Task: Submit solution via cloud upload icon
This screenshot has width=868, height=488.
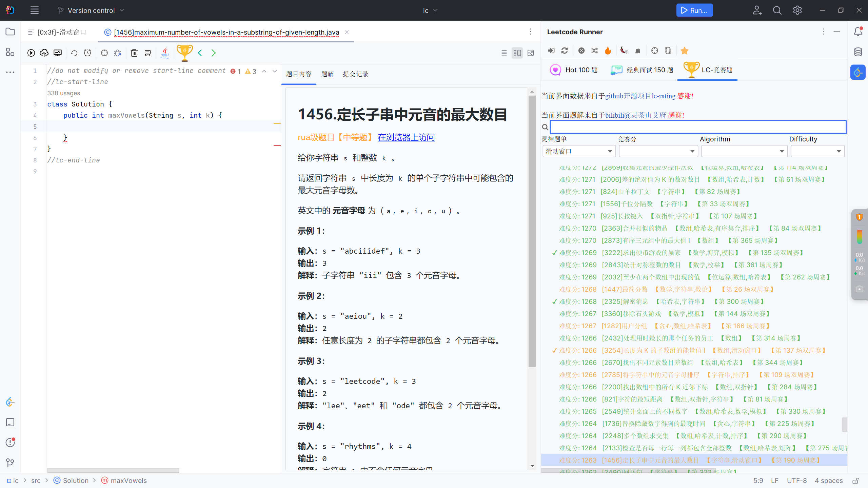Action: point(44,53)
